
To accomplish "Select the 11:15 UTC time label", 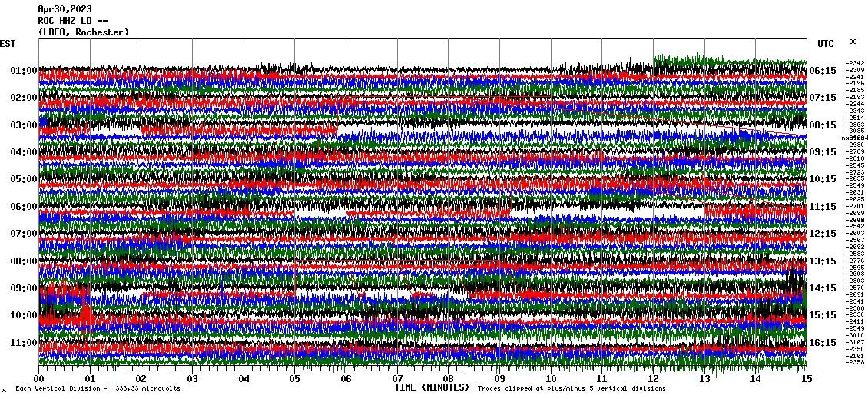I will coord(823,207).
